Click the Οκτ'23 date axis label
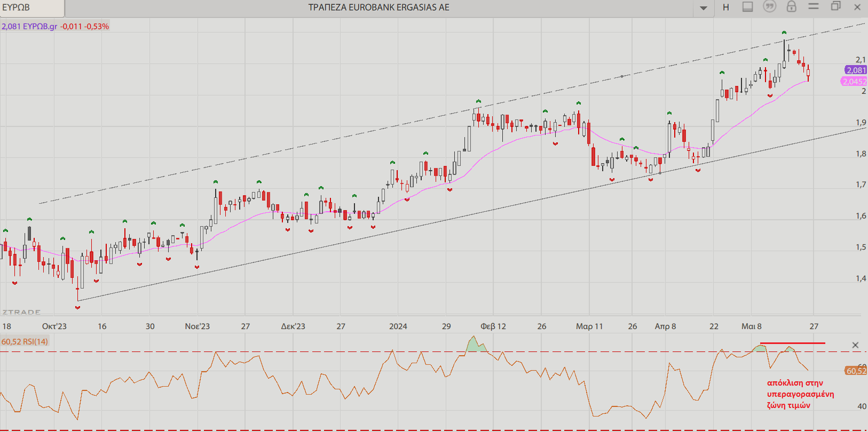This screenshot has width=868, height=432. pyautogui.click(x=54, y=326)
